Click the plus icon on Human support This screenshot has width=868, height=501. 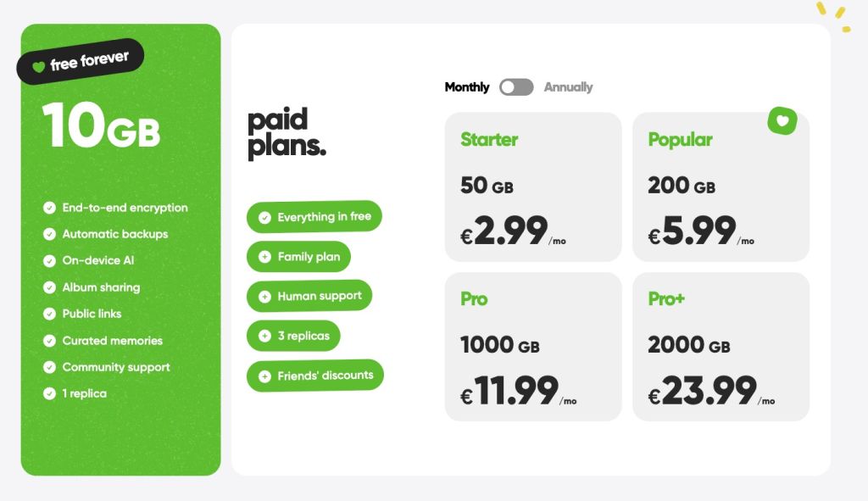pyautogui.click(x=264, y=297)
